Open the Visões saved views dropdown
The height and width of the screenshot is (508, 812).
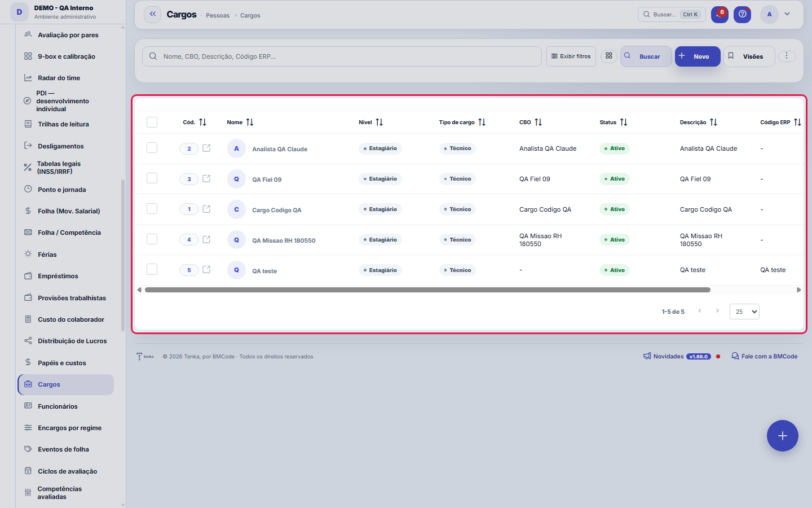(749, 56)
